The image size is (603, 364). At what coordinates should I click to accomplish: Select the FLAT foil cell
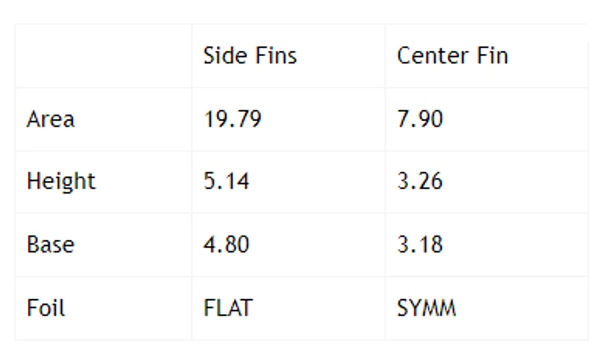(x=228, y=308)
